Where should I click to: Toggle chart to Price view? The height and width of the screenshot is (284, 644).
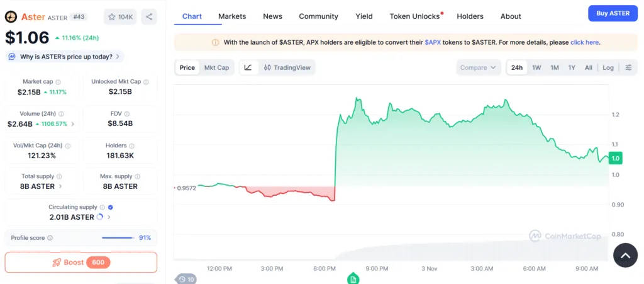[187, 67]
